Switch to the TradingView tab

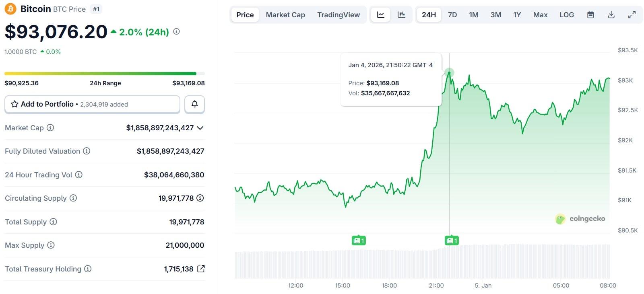(x=338, y=15)
